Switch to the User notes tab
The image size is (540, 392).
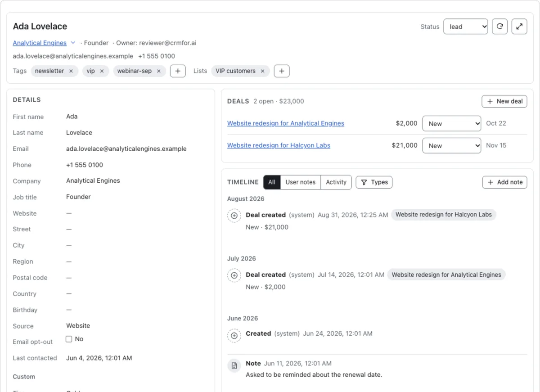(x=301, y=182)
